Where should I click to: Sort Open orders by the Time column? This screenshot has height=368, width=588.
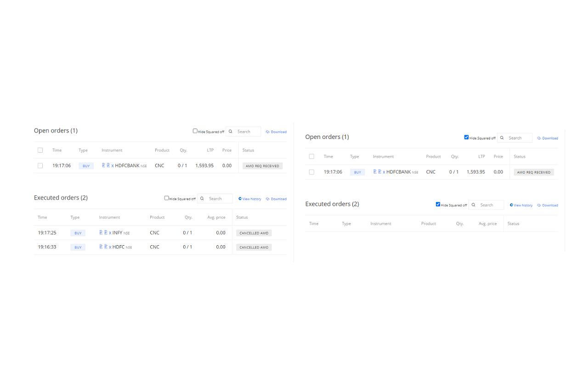(57, 150)
